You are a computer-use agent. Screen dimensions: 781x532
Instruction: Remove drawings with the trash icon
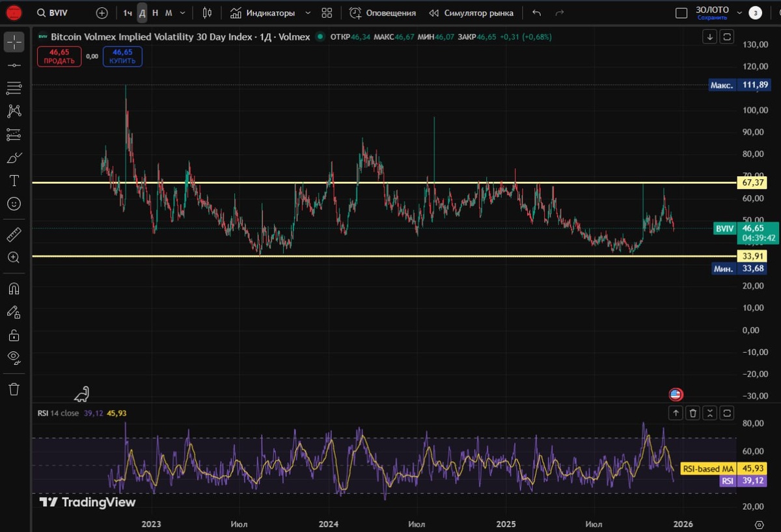[x=14, y=389]
